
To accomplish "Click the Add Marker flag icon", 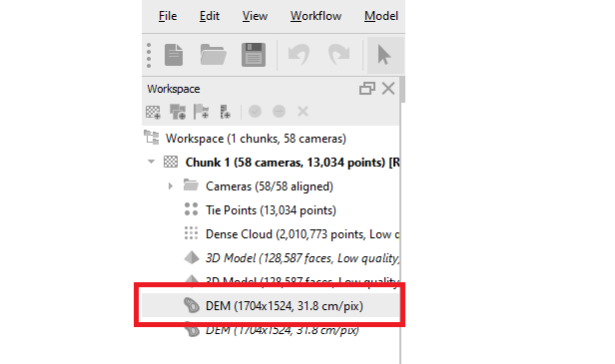I will (202, 112).
